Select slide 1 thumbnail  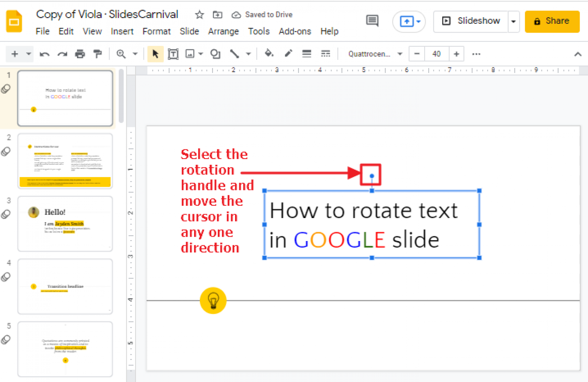tap(65, 98)
